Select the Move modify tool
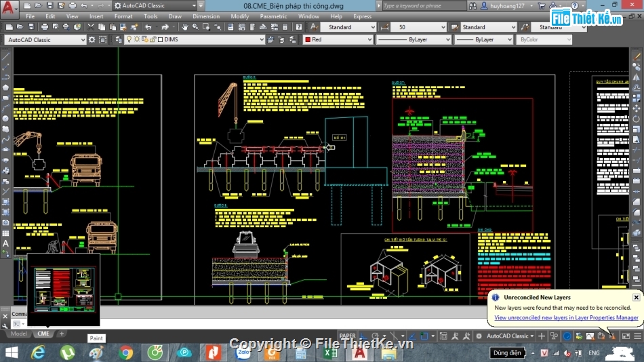 pyautogui.click(x=636, y=108)
